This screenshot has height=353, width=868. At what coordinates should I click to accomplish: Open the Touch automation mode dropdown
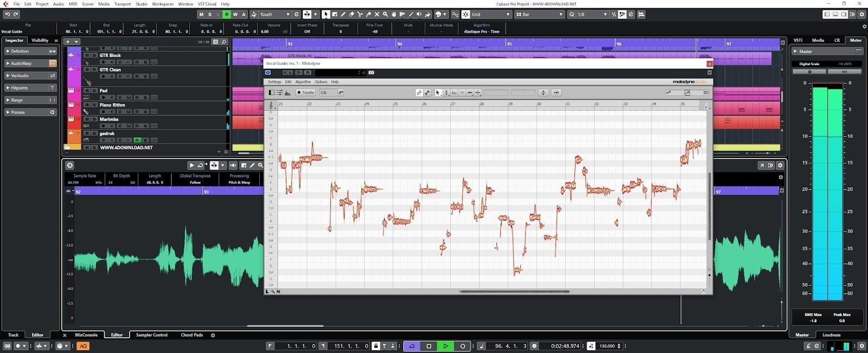pyautogui.click(x=275, y=14)
